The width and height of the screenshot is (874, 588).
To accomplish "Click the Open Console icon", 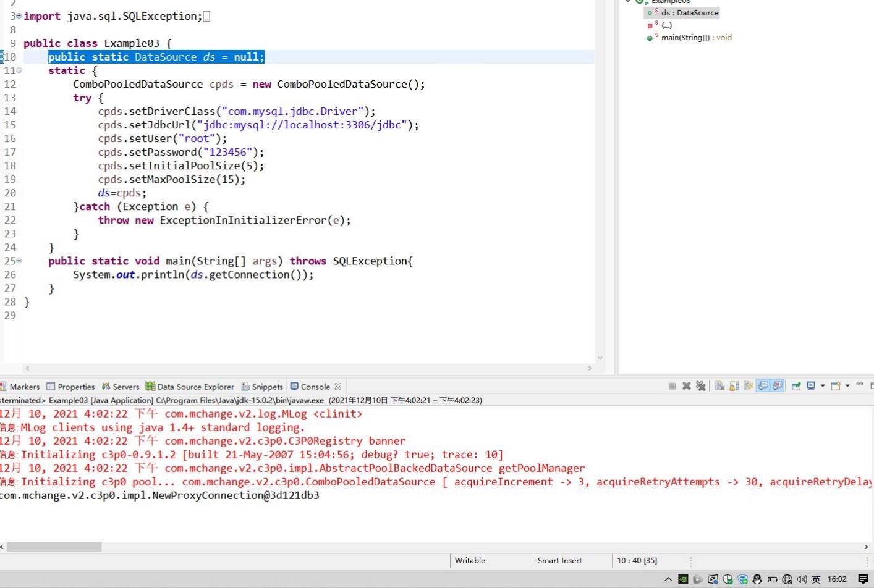I will tap(836, 386).
